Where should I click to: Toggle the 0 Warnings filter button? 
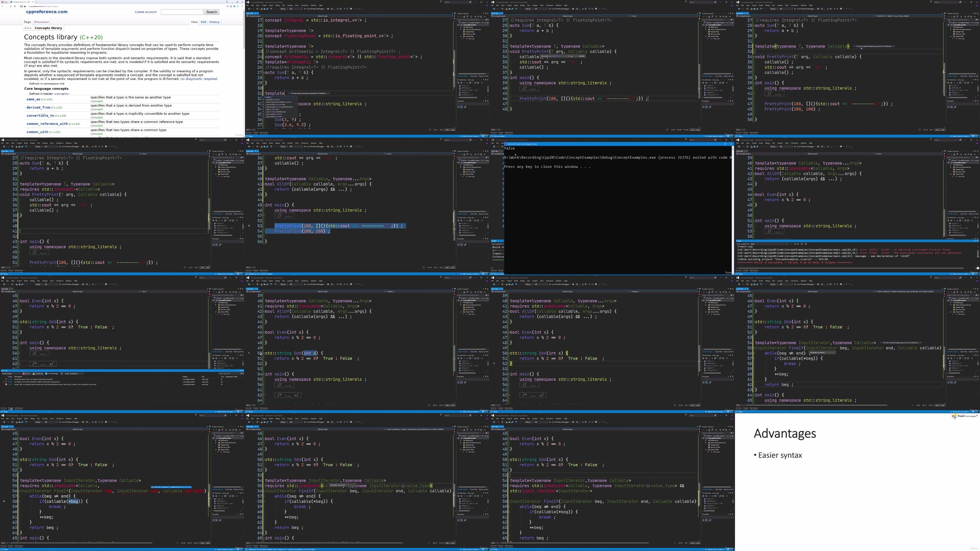point(38,374)
